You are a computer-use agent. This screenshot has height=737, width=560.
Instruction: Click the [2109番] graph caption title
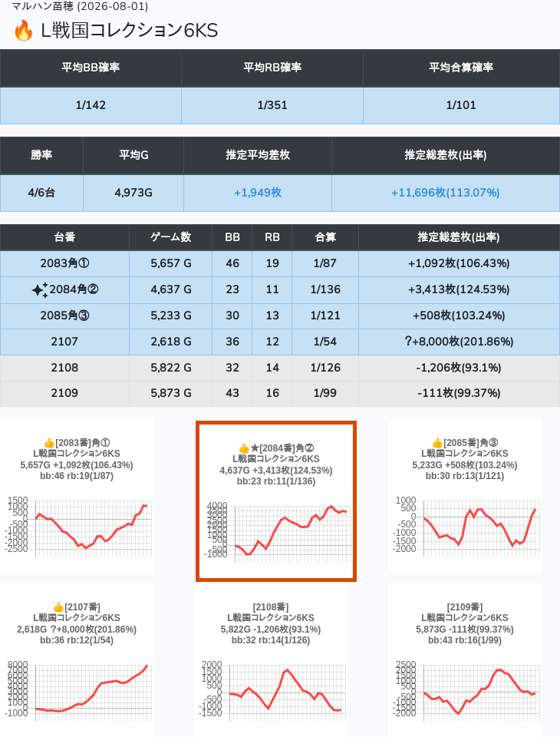(465, 607)
